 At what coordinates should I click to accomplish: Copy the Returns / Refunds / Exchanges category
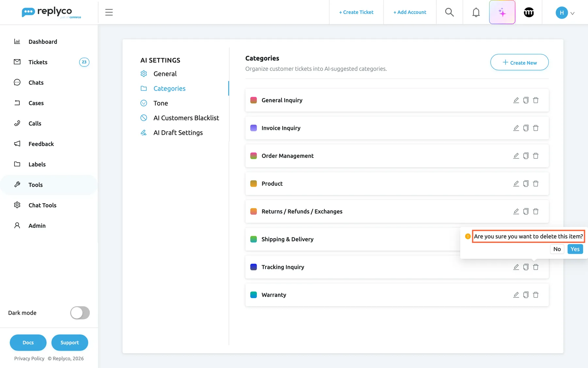point(526,211)
